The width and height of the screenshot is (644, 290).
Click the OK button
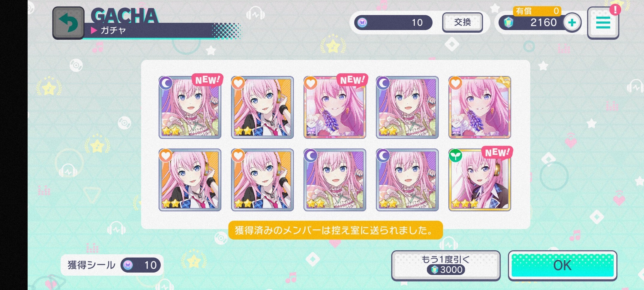tap(562, 265)
